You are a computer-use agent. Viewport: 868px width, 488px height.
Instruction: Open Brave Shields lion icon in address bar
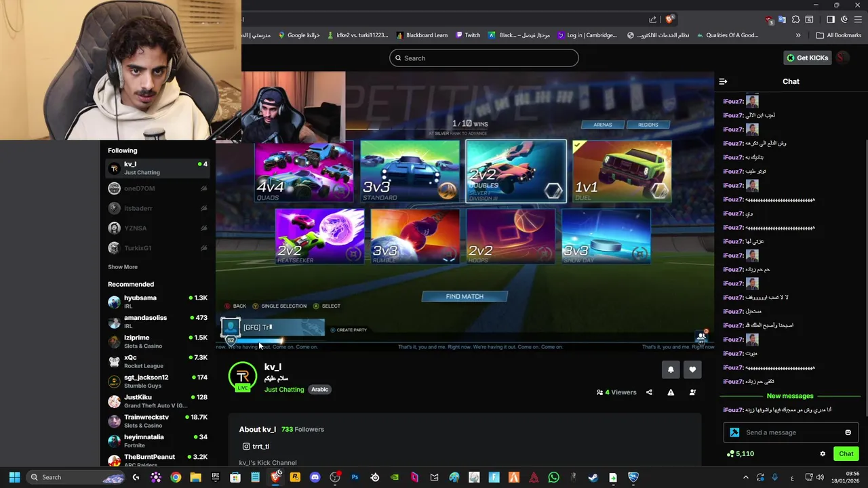point(669,20)
